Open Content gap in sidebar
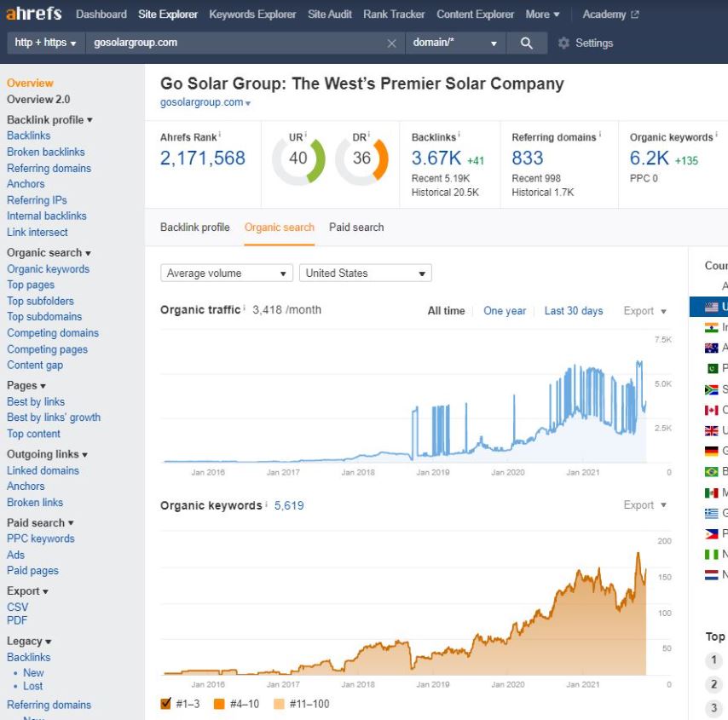The image size is (728, 720). coord(35,366)
